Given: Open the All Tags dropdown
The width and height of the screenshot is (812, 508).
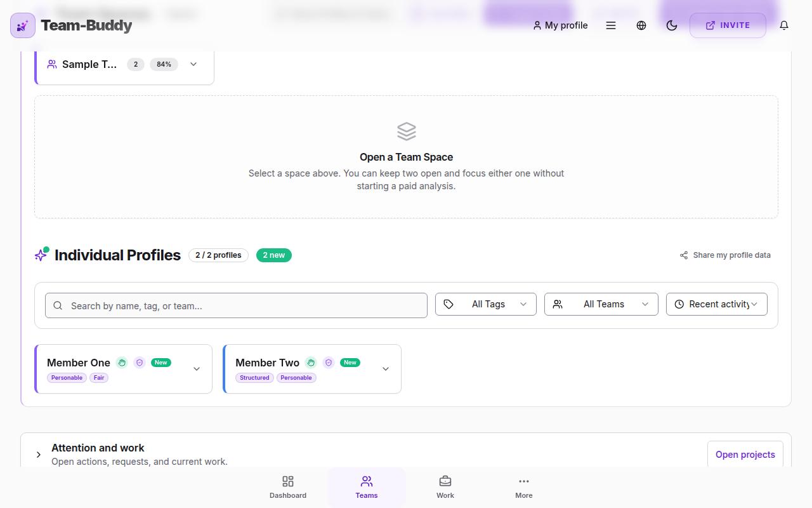Looking at the screenshot, I should (486, 304).
